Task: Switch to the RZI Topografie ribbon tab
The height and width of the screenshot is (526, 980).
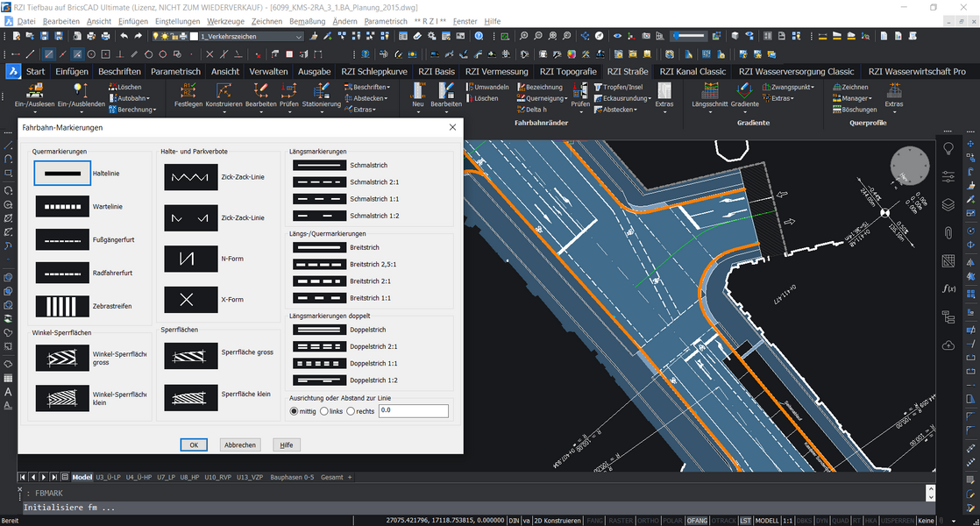Action: click(x=567, y=71)
